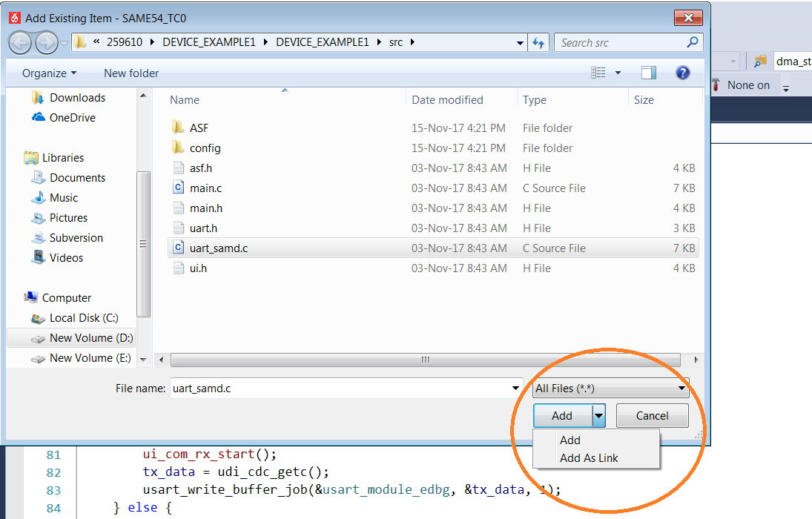Image resolution: width=812 pixels, height=519 pixels.
Task: Click the folder icon in address bar
Action: tap(80, 42)
